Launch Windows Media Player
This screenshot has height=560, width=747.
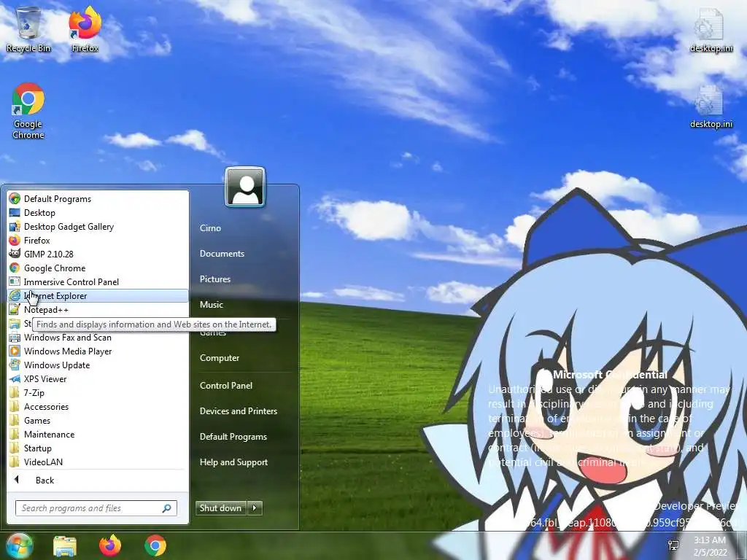tap(98, 351)
